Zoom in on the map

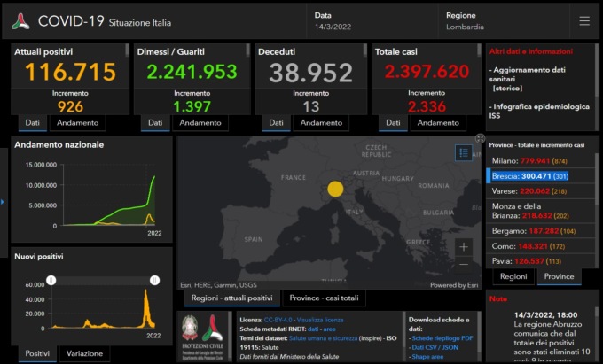click(463, 246)
